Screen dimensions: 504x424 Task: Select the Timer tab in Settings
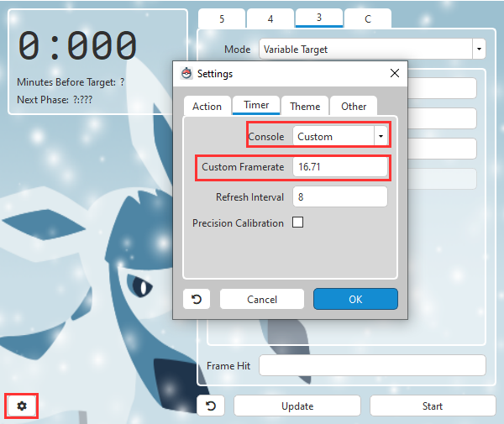(256, 105)
